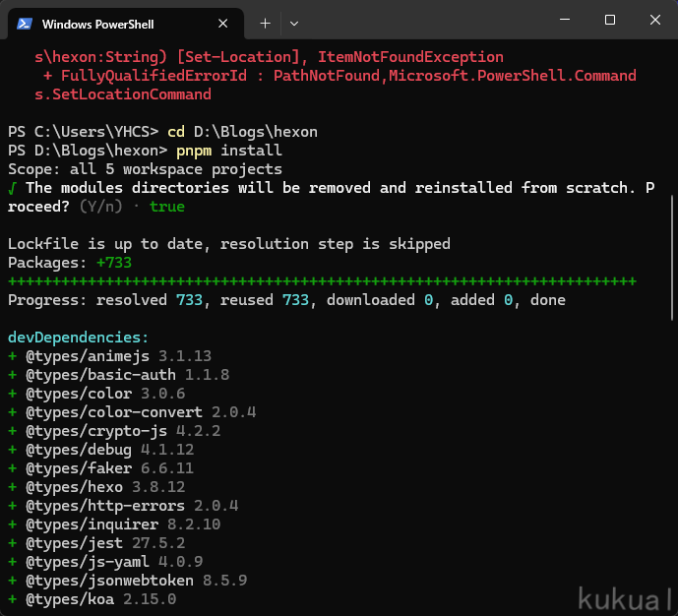This screenshot has height=616, width=678.
Task: Click the '@types/basic-auth 1.1.8' line
Action: pyautogui.click(x=118, y=375)
